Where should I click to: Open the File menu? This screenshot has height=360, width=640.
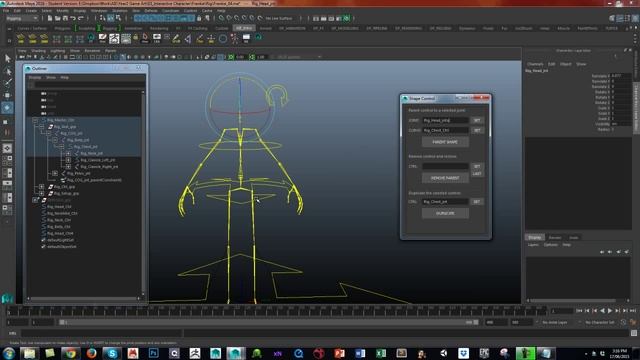pyautogui.click(x=6, y=11)
